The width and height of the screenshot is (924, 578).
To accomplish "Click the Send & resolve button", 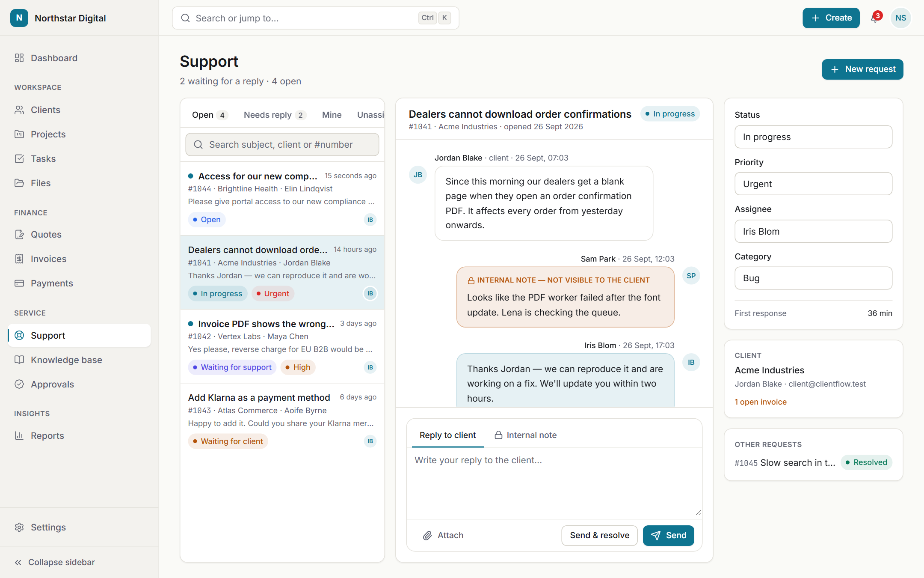I will (x=599, y=535).
